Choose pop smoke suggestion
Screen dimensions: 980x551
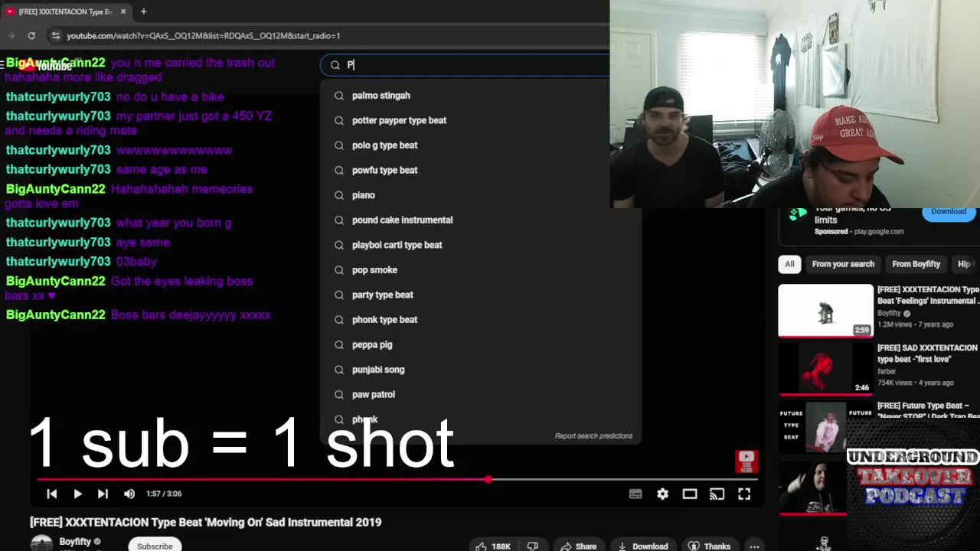tap(374, 269)
